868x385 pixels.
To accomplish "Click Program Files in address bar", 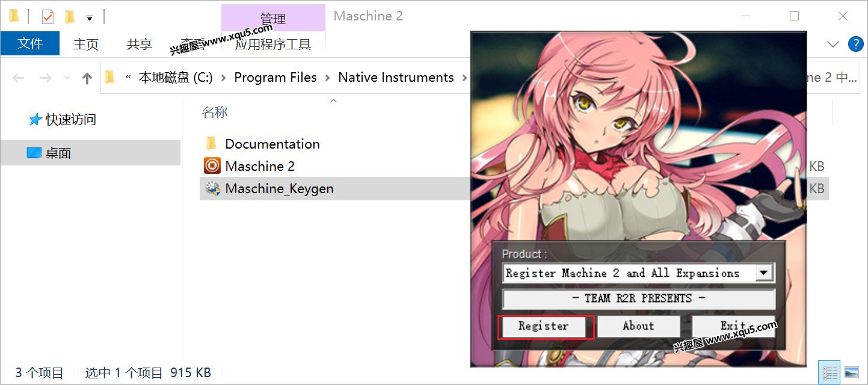I will pos(275,78).
